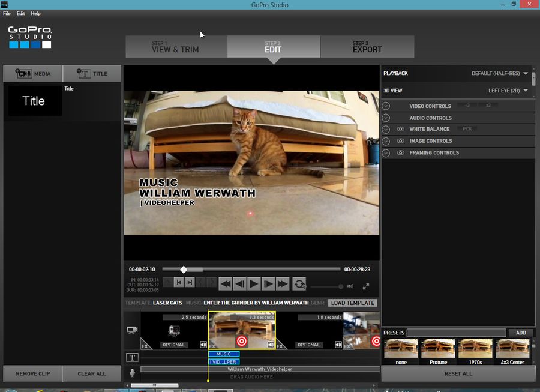Switch to Step 1 View & Trim tab
Viewport: 540px width, 392px height.
[x=176, y=46]
